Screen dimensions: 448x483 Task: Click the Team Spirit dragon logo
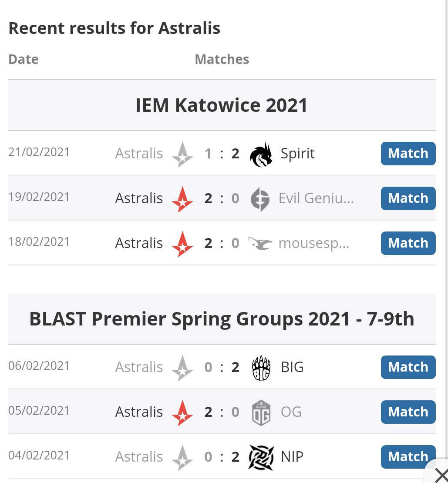261,154
